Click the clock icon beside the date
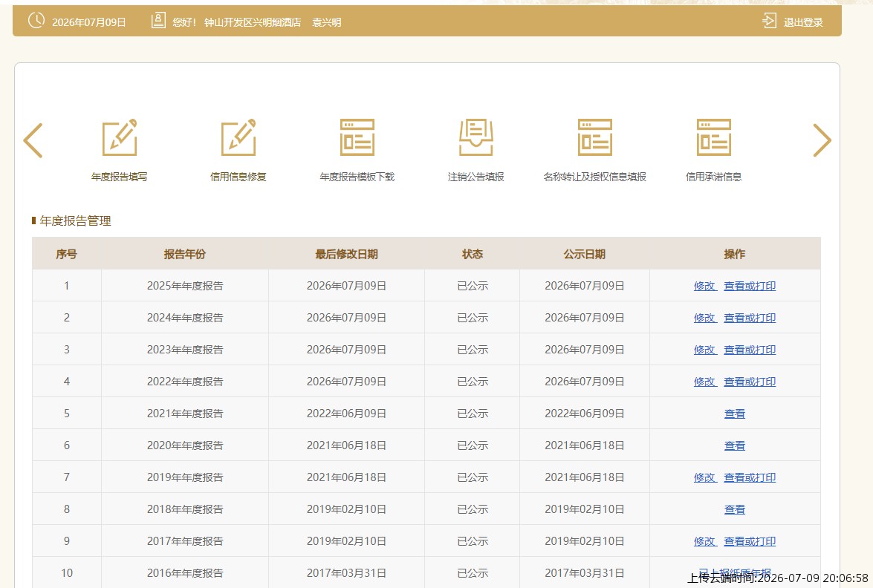The image size is (873, 588). [x=36, y=21]
